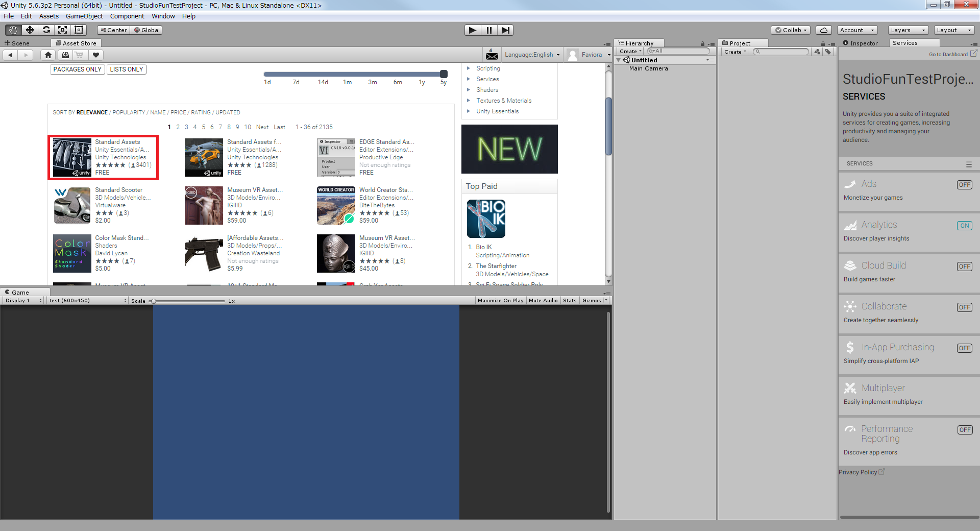This screenshot has height=531, width=980.
Task: Toggle Stats overlay in Game view
Action: click(570, 301)
